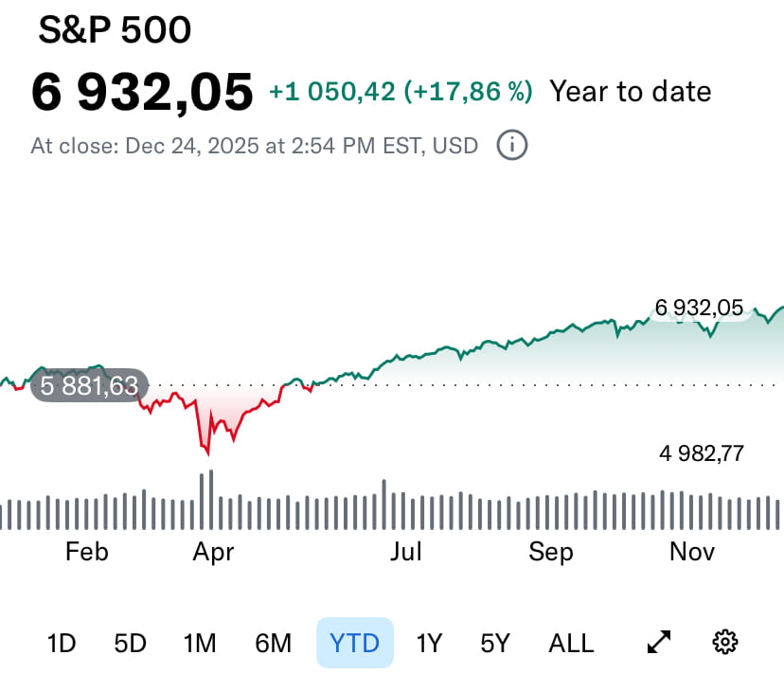The image size is (784, 673).
Task: Select the 1D time range
Action: pyautogui.click(x=62, y=644)
